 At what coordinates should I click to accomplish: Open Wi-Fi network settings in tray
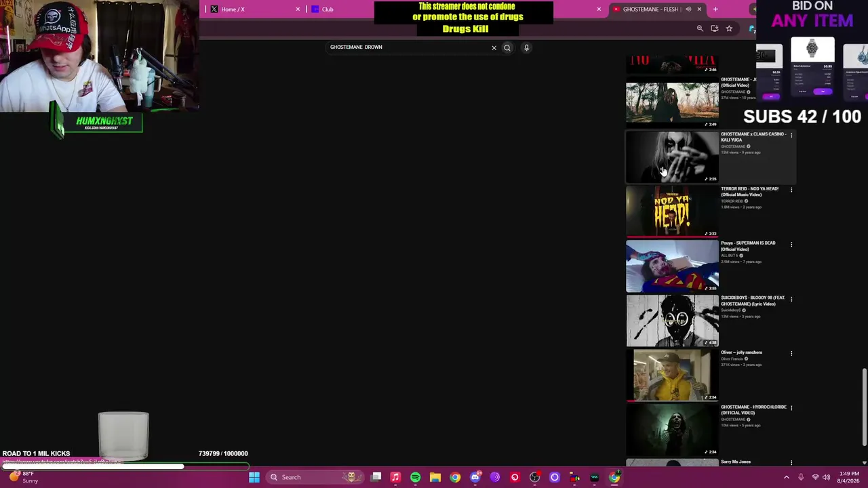(x=816, y=477)
